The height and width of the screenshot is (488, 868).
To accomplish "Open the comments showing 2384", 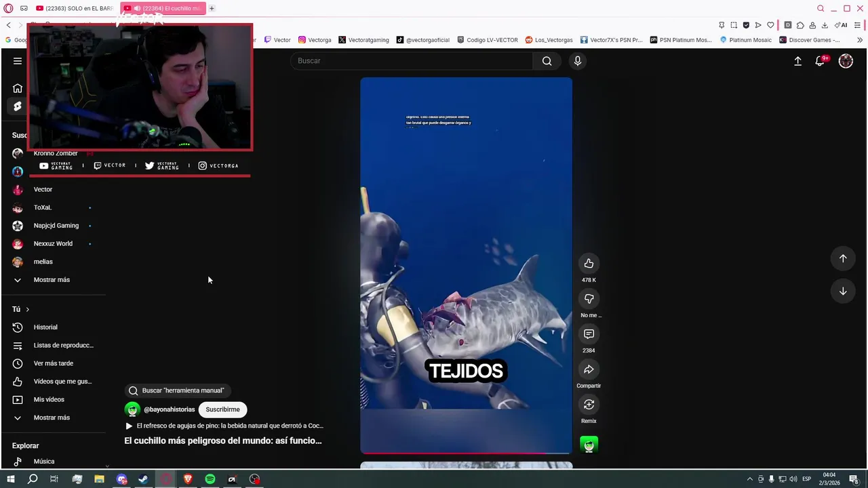I will (x=589, y=334).
